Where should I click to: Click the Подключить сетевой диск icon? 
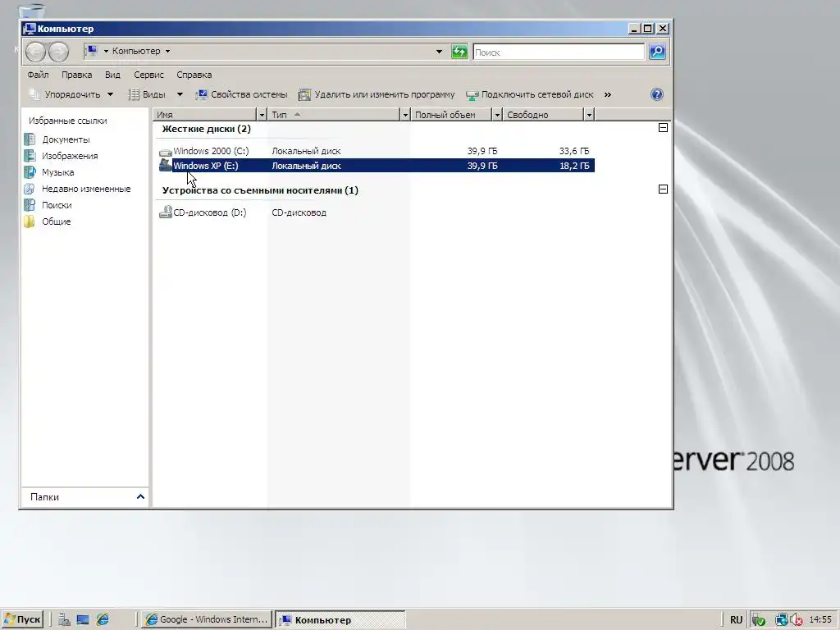(472, 95)
